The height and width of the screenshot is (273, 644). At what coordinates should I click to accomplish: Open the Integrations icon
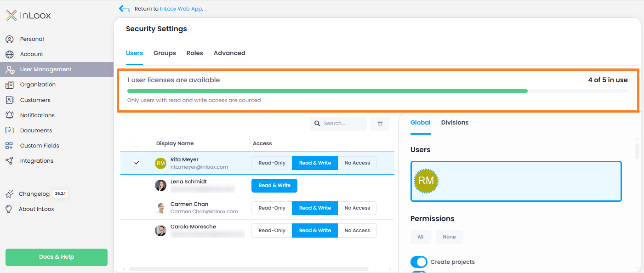(x=10, y=160)
